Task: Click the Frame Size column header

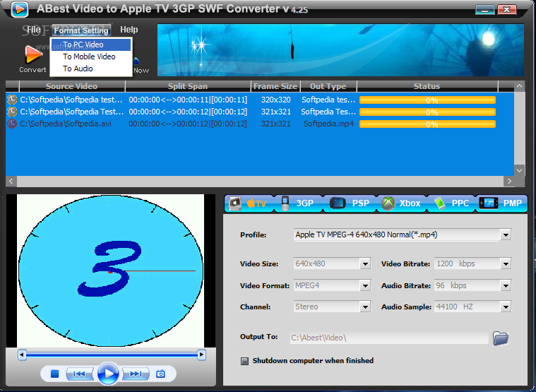Action: 275,86
